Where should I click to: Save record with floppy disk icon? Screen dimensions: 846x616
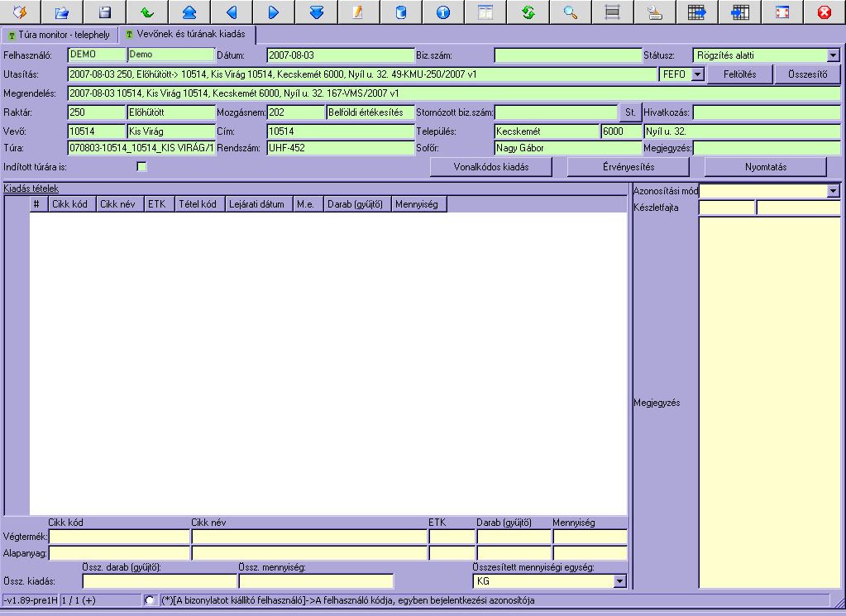click(x=104, y=12)
